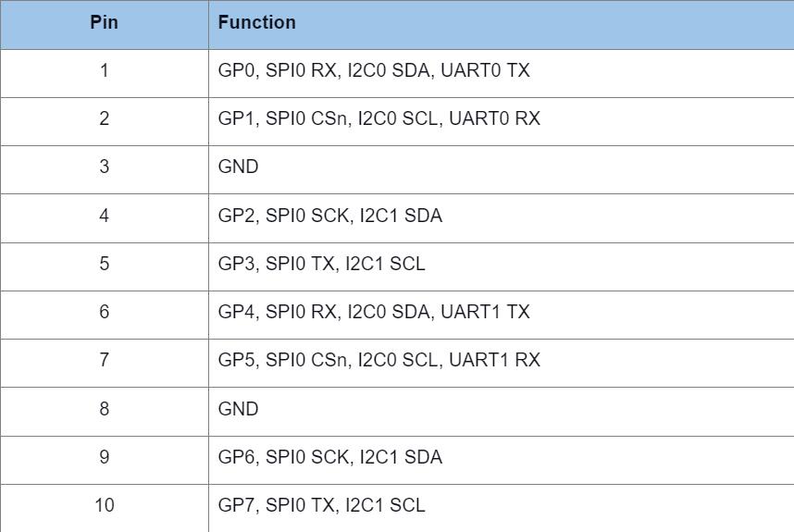This screenshot has height=532, width=794.
Task: Click the GND text in pin 3 row
Action: 238,167
